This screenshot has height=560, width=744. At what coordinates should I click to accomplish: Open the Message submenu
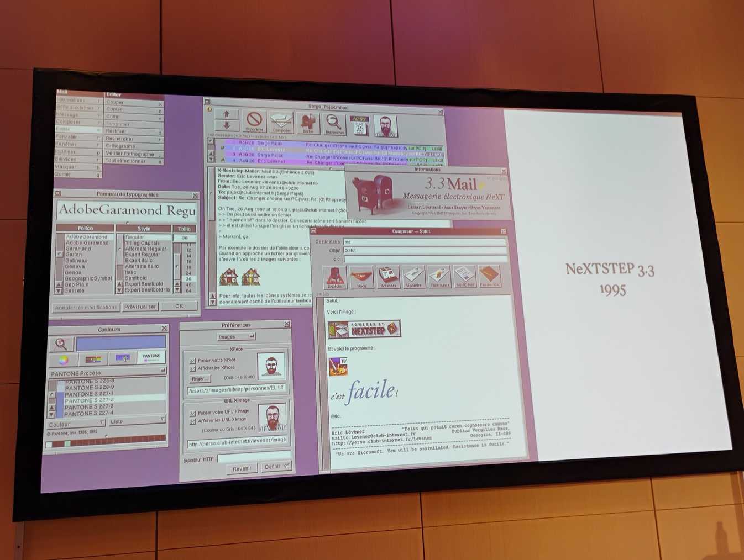(x=79, y=114)
